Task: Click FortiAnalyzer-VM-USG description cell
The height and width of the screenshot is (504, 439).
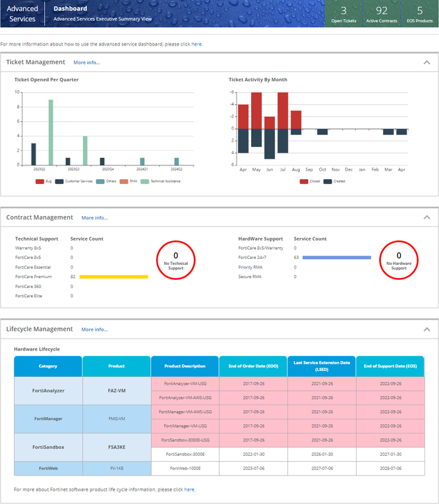Action: [185, 384]
